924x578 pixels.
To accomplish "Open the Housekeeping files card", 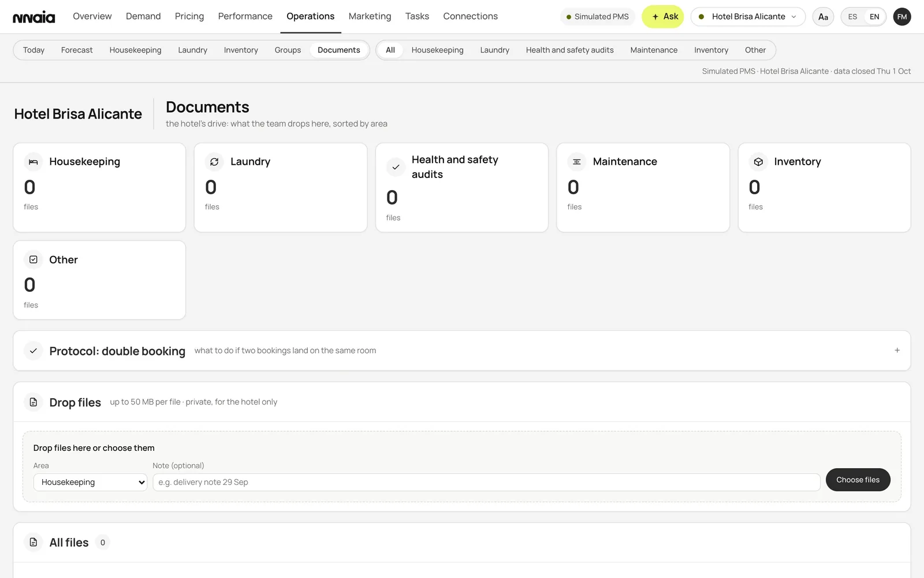I will tap(99, 187).
